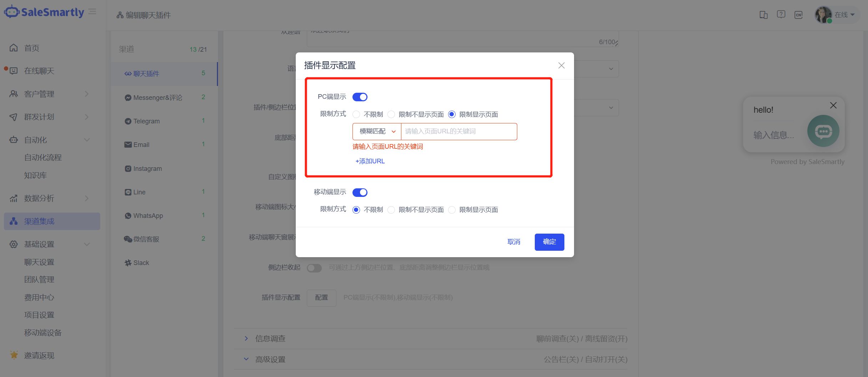Click the CN language switcher icon

coord(798,15)
